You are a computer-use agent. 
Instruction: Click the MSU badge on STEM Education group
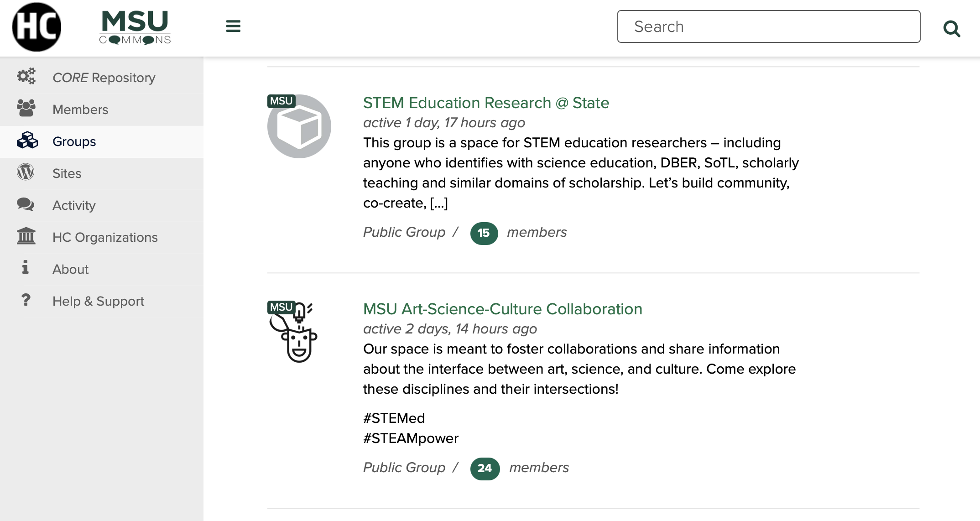(281, 101)
